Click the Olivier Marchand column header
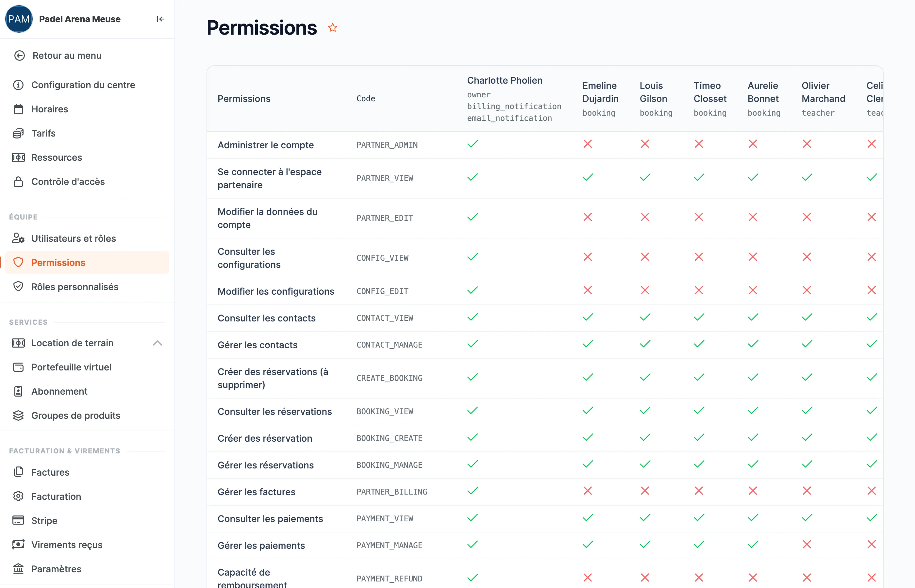Image resolution: width=915 pixels, height=588 pixels. point(823,99)
